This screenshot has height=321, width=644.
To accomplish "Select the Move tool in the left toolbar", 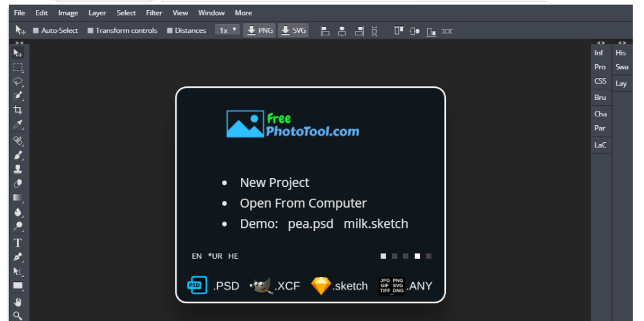I will click(18, 53).
